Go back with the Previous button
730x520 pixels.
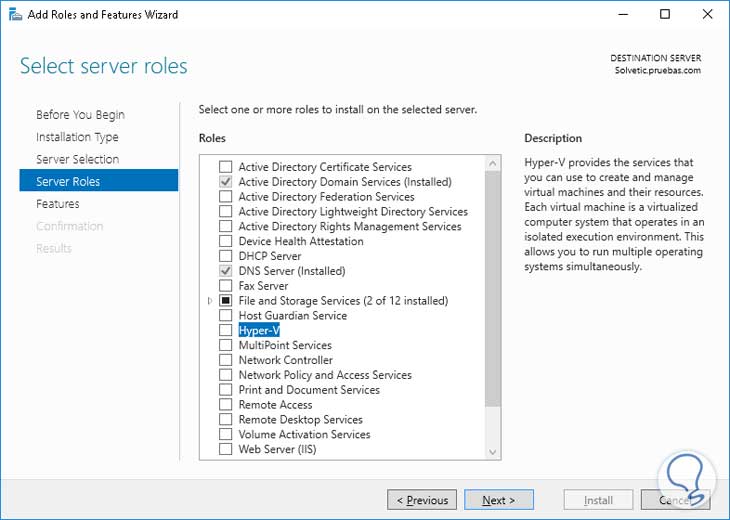[x=422, y=500]
